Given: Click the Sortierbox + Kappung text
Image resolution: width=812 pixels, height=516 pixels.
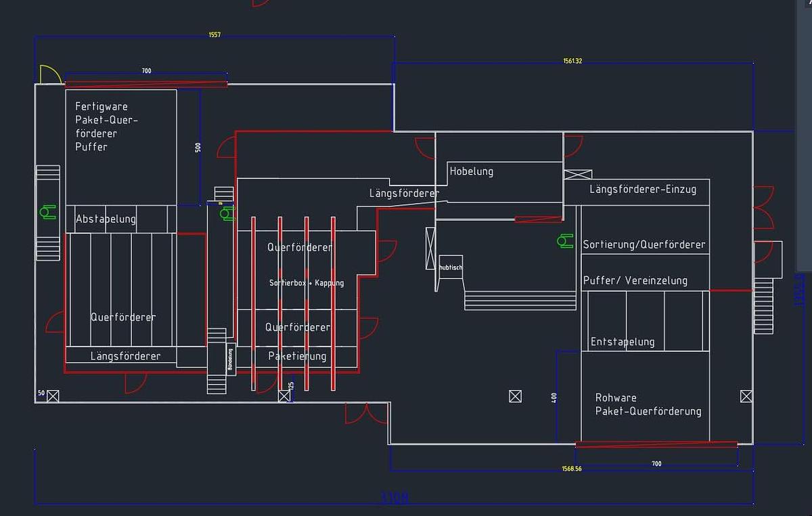Looking at the screenshot, I should coord(306,282).
